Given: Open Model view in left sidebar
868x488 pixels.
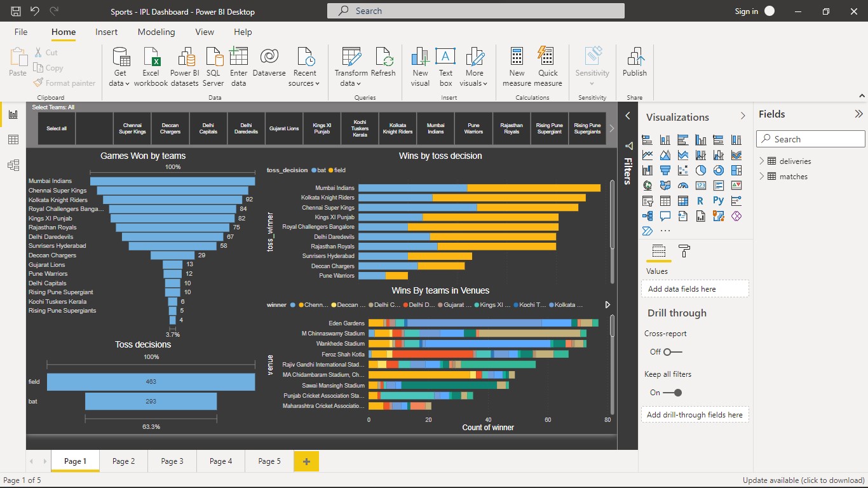Looking at the screenshot, I should point(13,165).
